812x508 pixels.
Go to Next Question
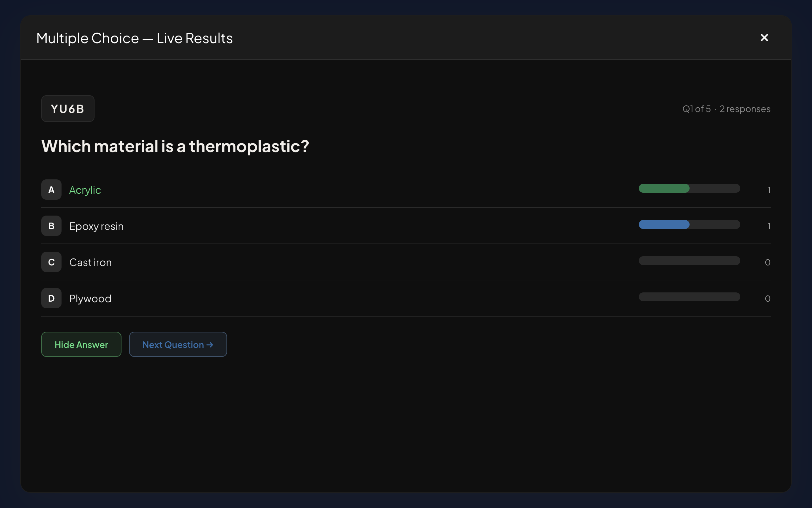178,344
